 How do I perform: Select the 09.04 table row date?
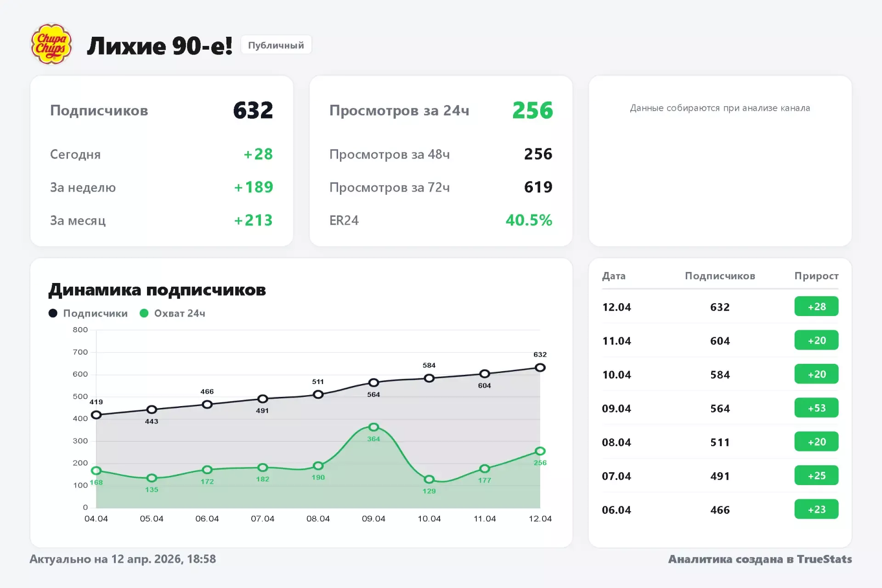pyautogui.click(x=616, y=408)
